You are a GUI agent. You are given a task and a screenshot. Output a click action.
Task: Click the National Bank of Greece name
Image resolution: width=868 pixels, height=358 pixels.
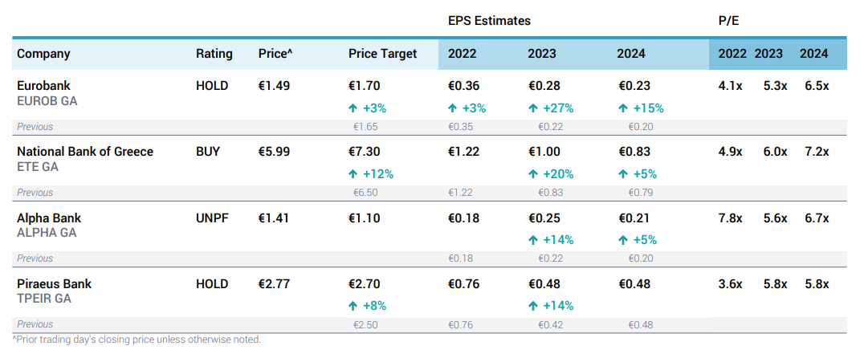coord(85,152)
